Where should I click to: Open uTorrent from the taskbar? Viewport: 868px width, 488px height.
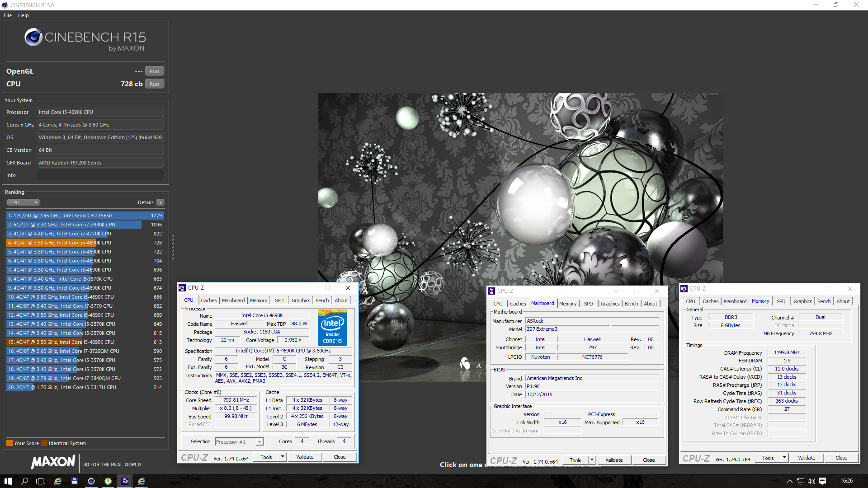point(108,481)
